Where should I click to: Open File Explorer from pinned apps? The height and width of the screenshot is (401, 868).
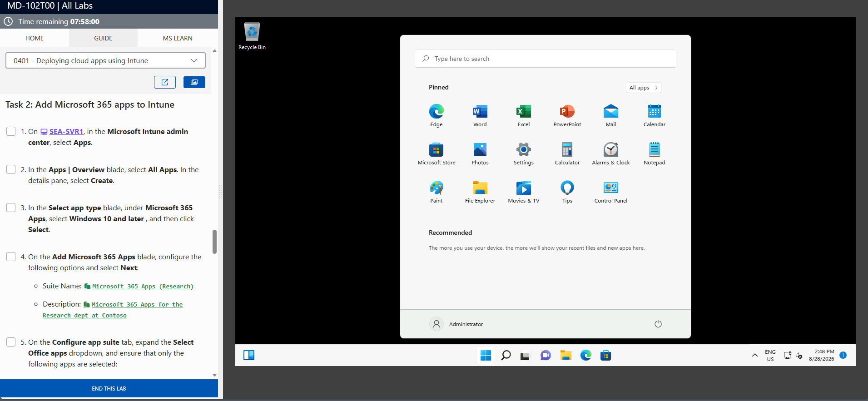pos(480,192)
